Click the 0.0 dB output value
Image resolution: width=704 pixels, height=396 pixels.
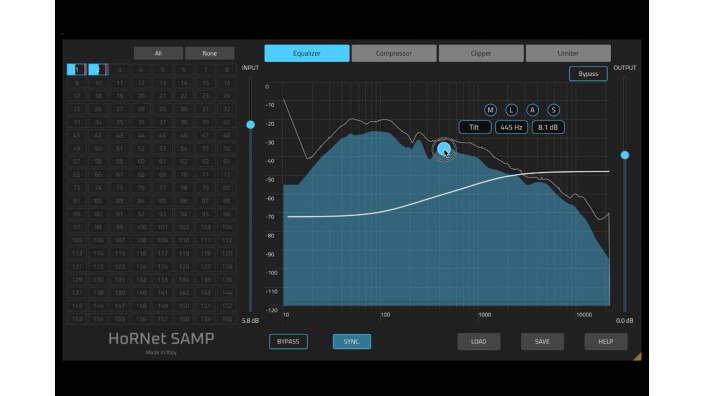625,321
